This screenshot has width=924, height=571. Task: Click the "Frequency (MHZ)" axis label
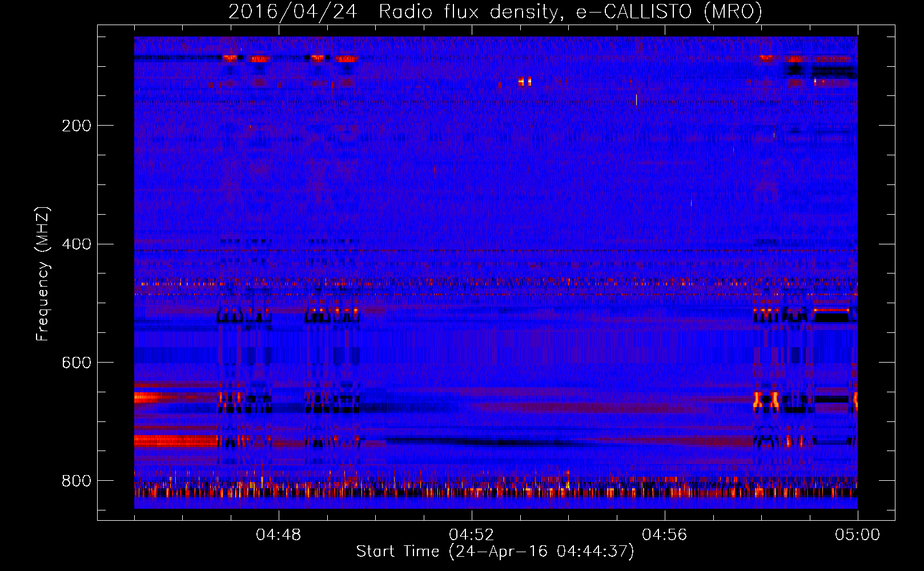[43, 274]
